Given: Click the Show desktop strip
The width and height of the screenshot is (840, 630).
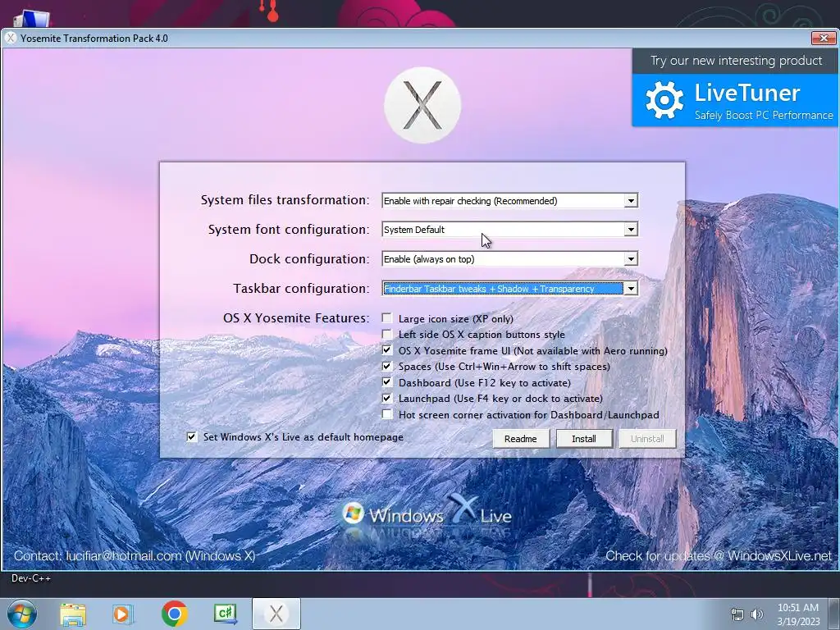Looking at the screenshot, I should (833, 614).
